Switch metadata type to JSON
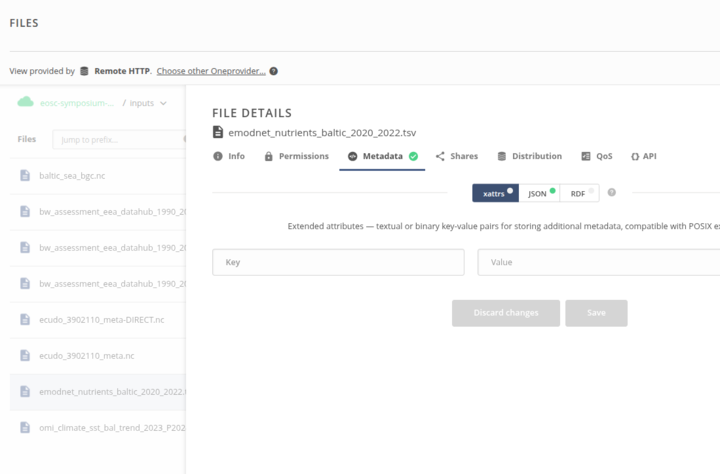 coord(539,192)
